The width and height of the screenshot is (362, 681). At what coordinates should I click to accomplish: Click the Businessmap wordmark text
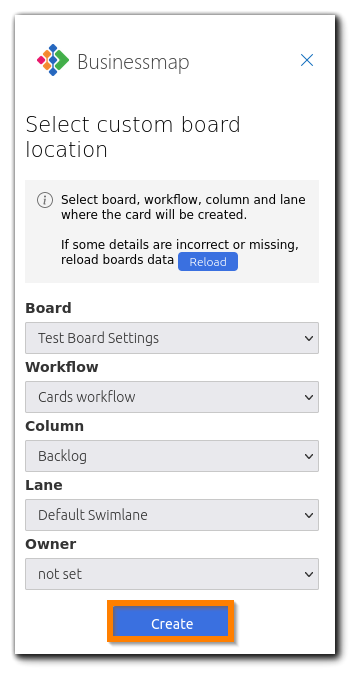pyautogui.click(x=133, y=62)
